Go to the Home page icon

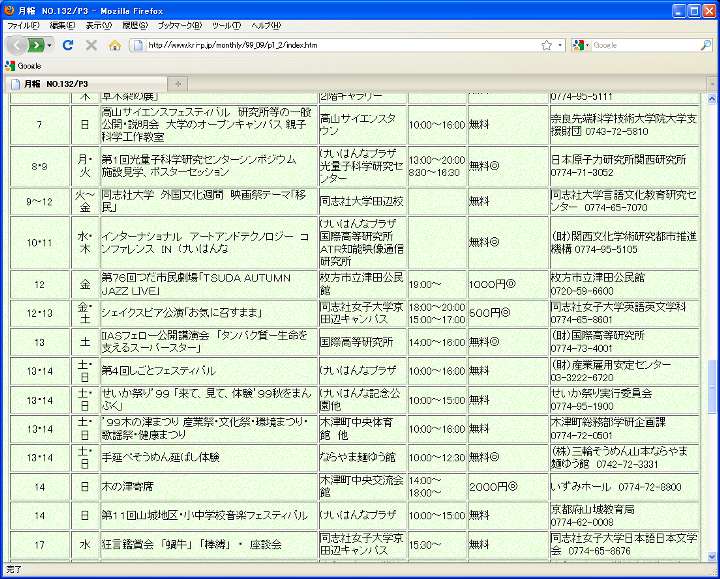point(115,45)
